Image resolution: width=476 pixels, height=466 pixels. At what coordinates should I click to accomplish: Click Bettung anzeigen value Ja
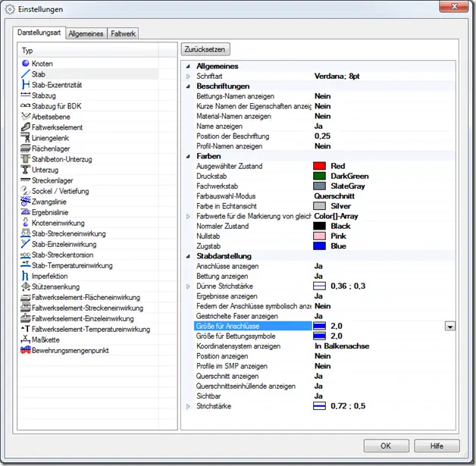318,276
